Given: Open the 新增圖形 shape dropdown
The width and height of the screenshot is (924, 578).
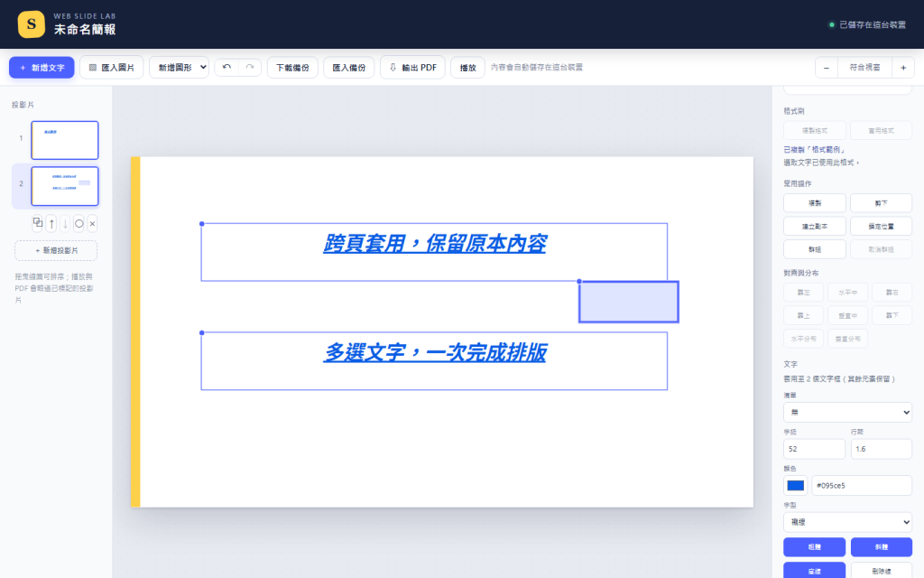Looking at the screenshot, I should point(180,67).
